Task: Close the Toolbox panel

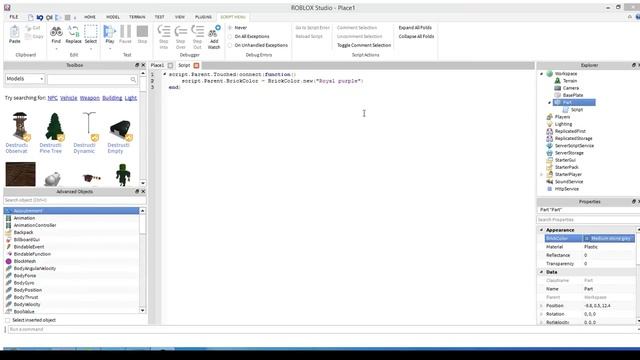Action: pos(143,65)
